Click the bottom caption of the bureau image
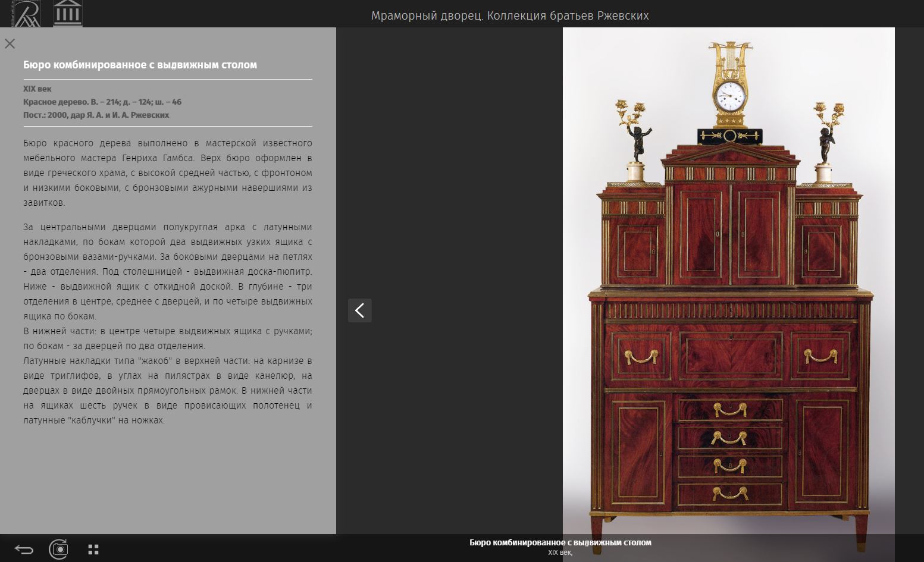Image resolution: width=924 pixels, height=562 pixels. click(x=560, y=542)
